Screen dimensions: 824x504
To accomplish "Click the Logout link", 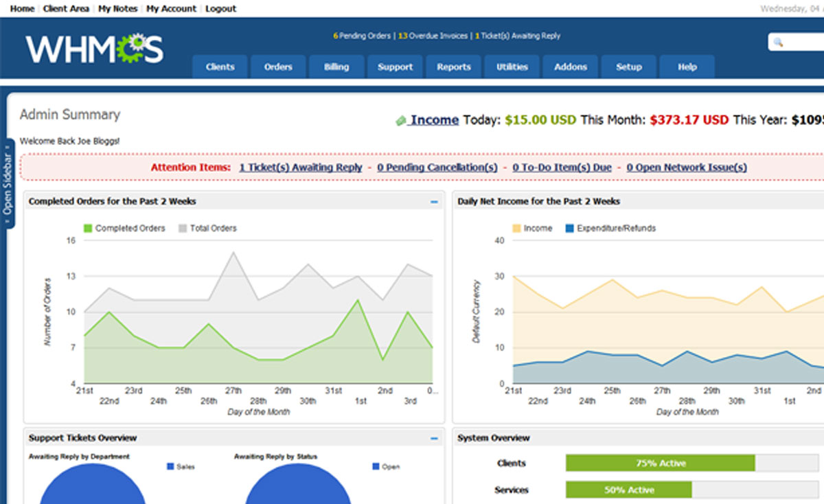I will (220, 9).
